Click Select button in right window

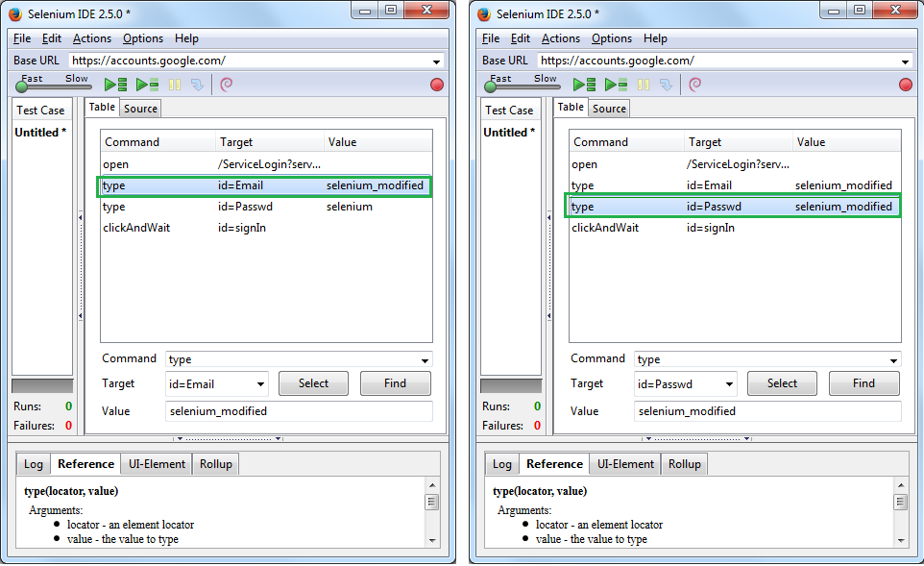tap(782, 383)
